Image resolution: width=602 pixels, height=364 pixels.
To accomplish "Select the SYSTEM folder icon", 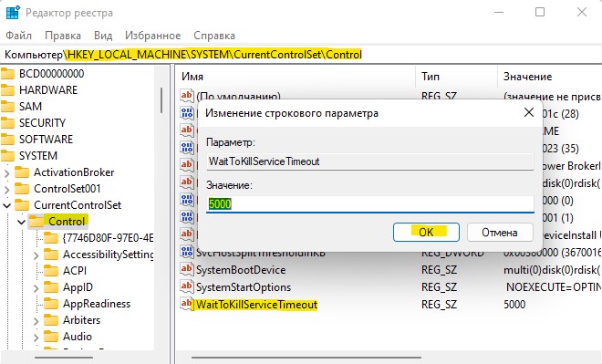I will 7,155.
